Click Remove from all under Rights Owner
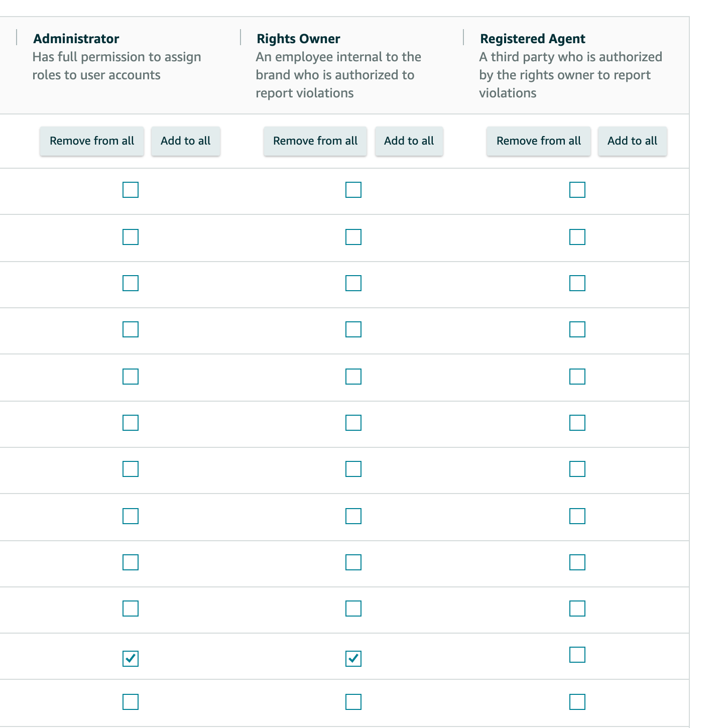Viewport: 726px width, 728px height. [x=315, y=141]
